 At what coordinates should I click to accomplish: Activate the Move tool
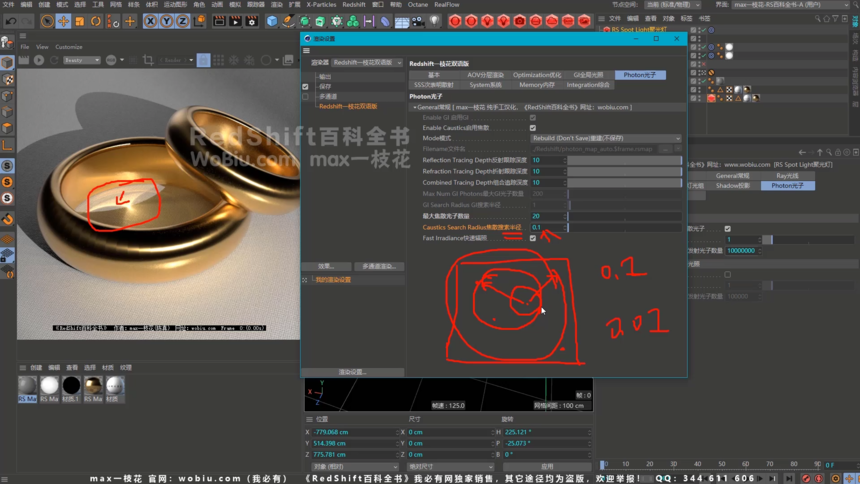coord(64,21)
